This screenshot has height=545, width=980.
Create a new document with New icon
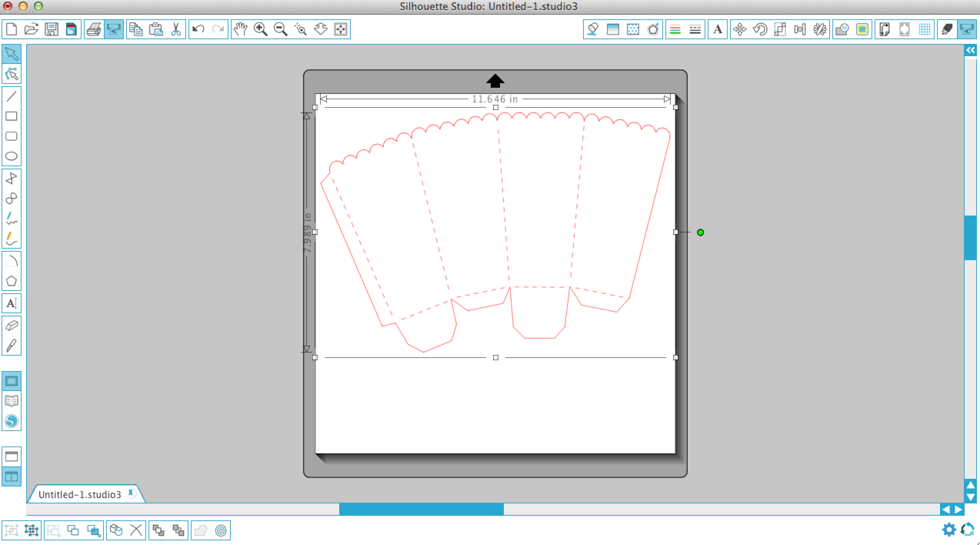pyautogui.click(x=12, y=29)
